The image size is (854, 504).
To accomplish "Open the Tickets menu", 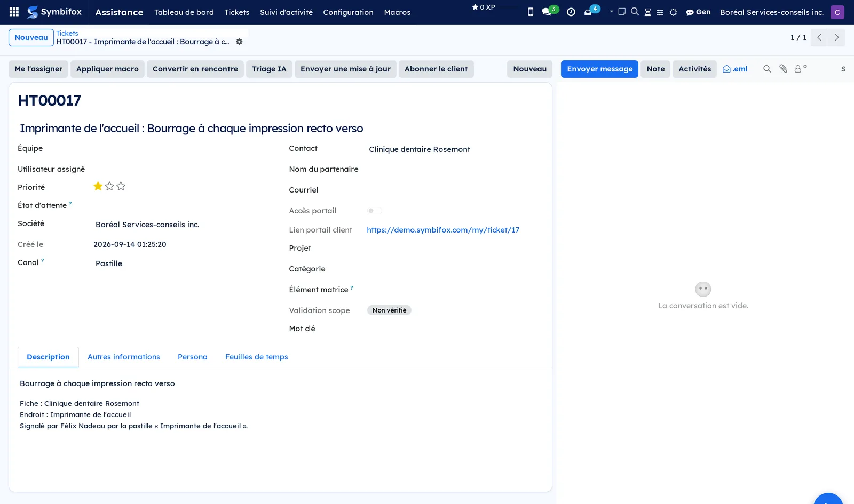I will pyautogui.click(x=237, y=12).
